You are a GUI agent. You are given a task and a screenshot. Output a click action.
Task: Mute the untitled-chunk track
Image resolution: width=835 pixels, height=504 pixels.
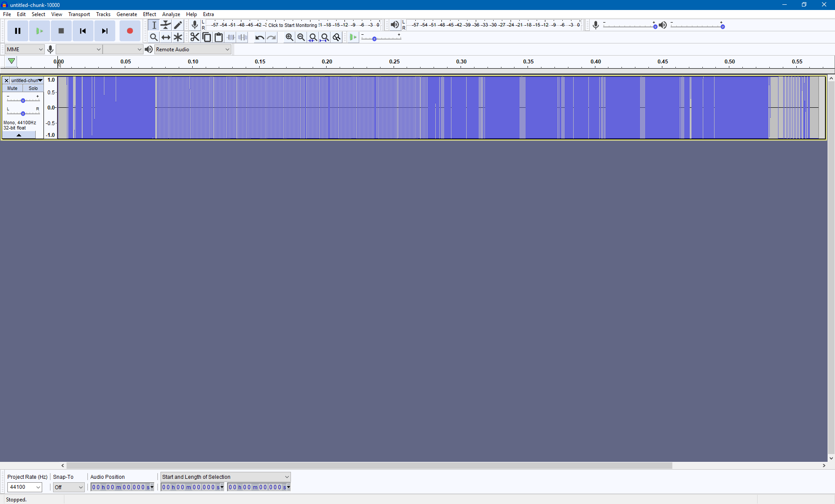point(12,88)
